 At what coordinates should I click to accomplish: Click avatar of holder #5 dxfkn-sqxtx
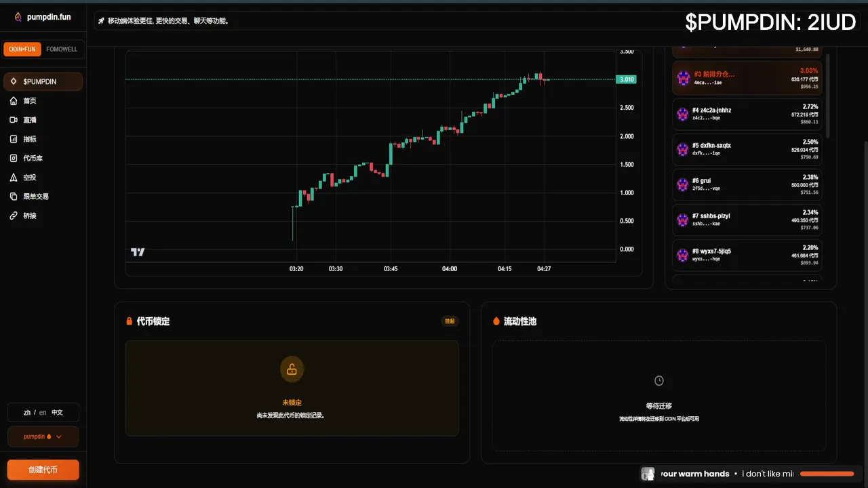[x=683, y=149]
